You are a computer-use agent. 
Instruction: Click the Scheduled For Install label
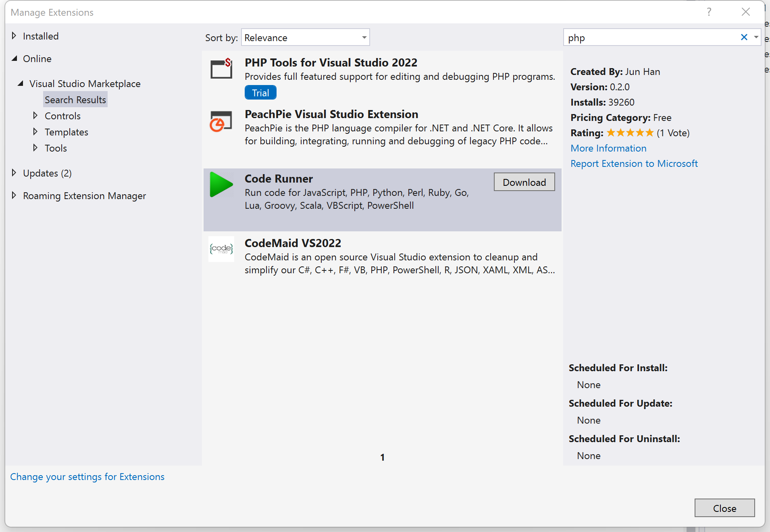pos(618,368)
